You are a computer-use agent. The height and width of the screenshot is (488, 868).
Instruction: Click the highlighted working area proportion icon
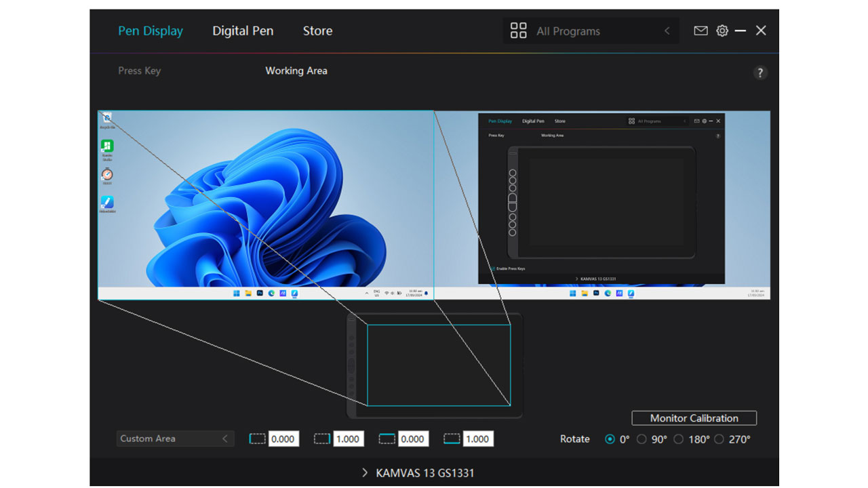point(452,439)
